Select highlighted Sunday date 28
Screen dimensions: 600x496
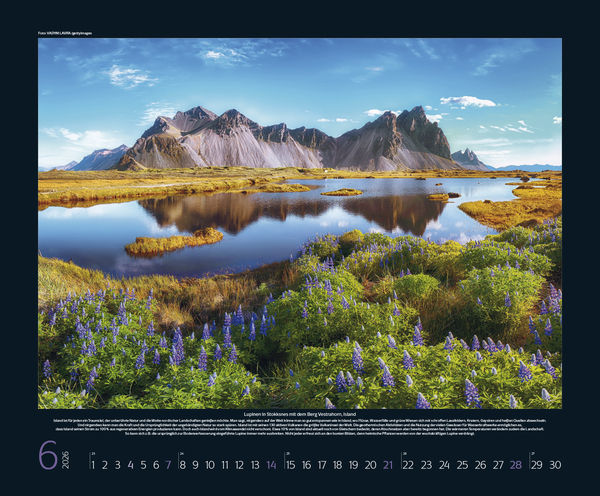(x=515, y=464)
